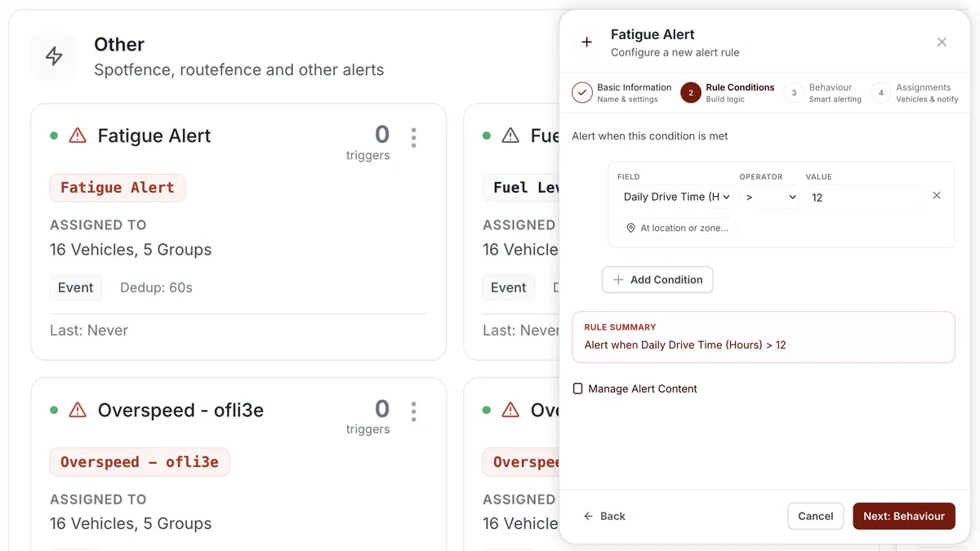Image resolution: width=980 pixels, height=551 pixels.
Task: Click green status dot on Fatigue Alert card
Action: tap(54, 136)
